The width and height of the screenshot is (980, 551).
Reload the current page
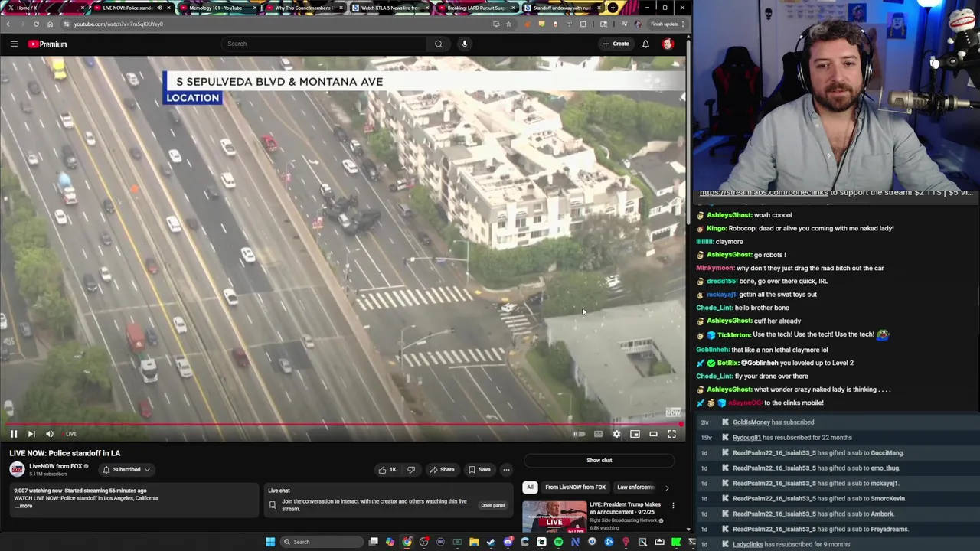36,24
